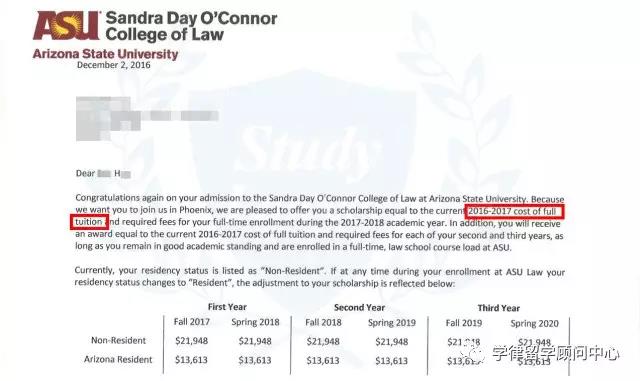This screenshot has width=640, height=381.
Task: Select the December 2, 2016 date
Action: point(113,65)
